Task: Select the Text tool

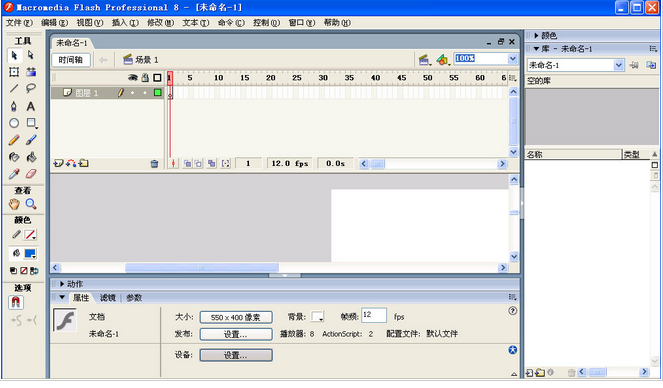Action: click(31, 106)
